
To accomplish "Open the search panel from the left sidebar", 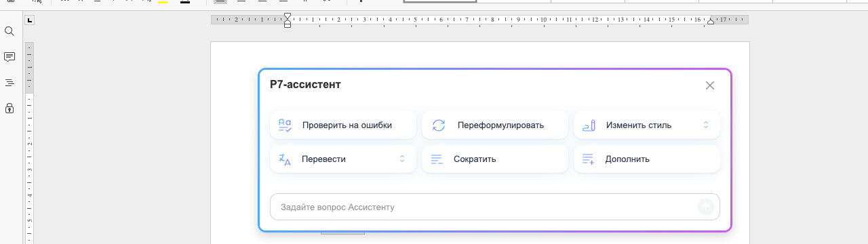I will pyautogui.click(x=9, y=31).
